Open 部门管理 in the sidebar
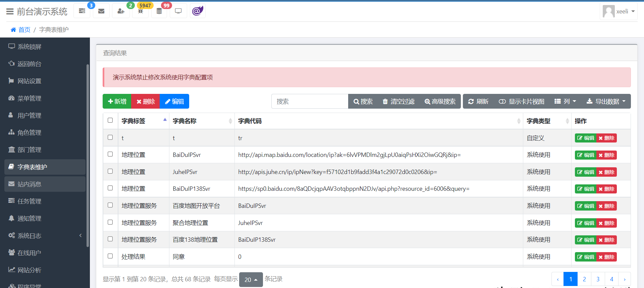Viewport: 644px width, 288px height. point(45,150)
